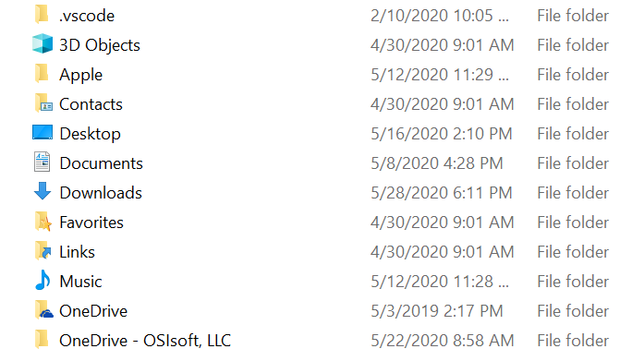This screenshot has width=644, height=361.
Task: Click the Music folder's File folder type
Action: click(x=573, y=282)
